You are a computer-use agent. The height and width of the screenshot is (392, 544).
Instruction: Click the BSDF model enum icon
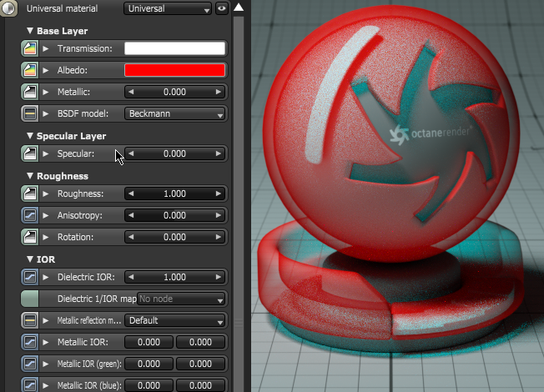point(30,113)
